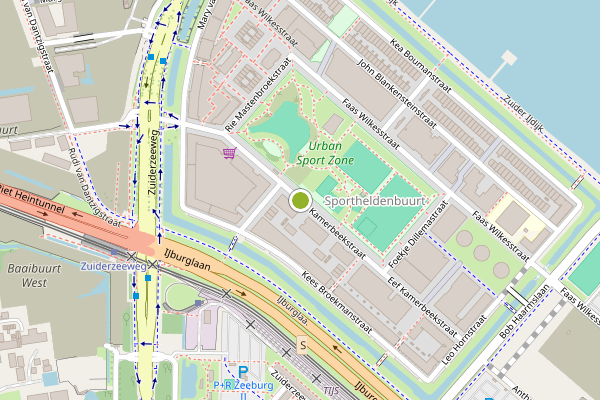Select the purple station square beside Zuiderzeeweg label
This screenshot has width=600, height=400.
(114, 252)
